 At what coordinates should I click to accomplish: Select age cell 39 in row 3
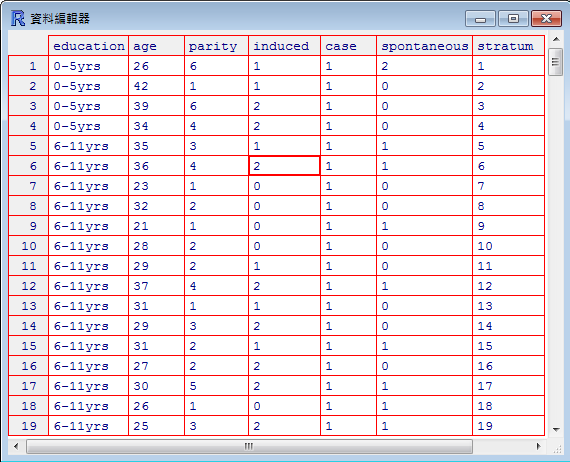click(x=156, y=106)
